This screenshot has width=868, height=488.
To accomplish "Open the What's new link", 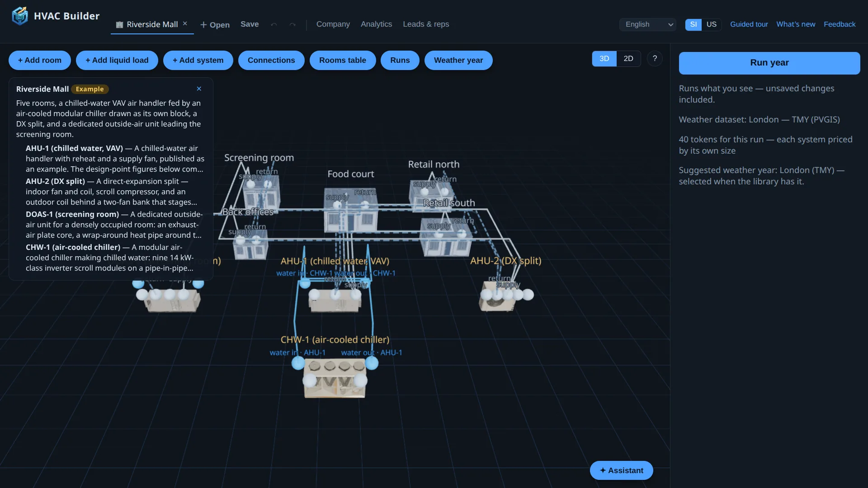I will point(796,24).
